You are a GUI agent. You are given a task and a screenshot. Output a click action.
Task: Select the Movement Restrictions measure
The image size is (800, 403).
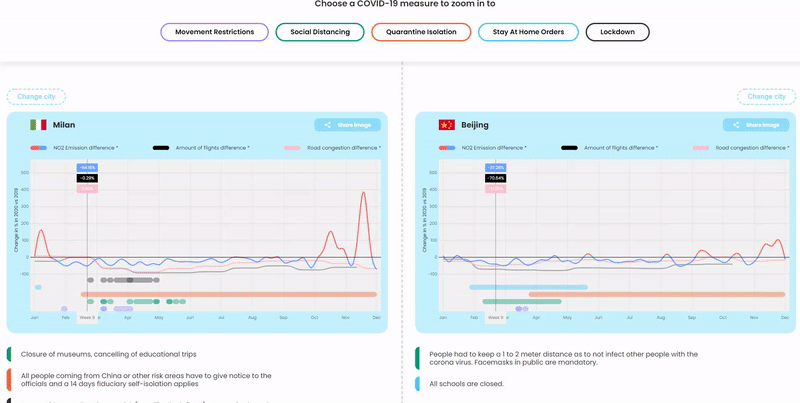(214, 32)
